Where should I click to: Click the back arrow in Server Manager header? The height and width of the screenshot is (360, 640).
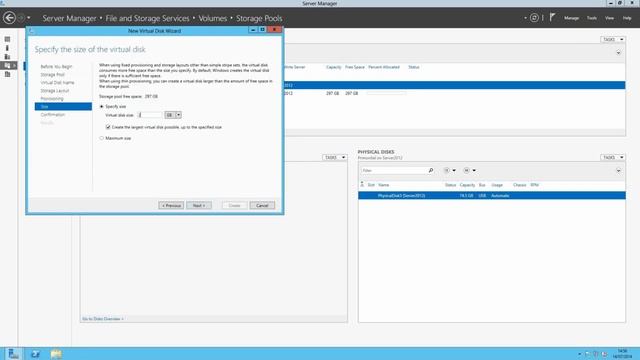9,18
